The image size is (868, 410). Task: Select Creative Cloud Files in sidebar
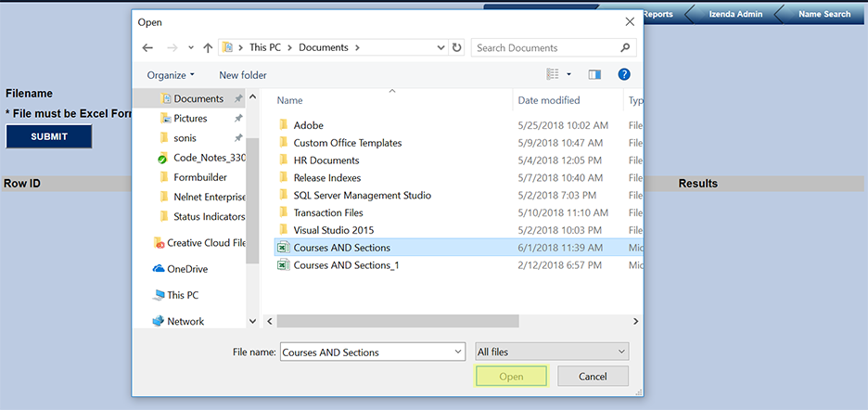click(x=205, y=243)
